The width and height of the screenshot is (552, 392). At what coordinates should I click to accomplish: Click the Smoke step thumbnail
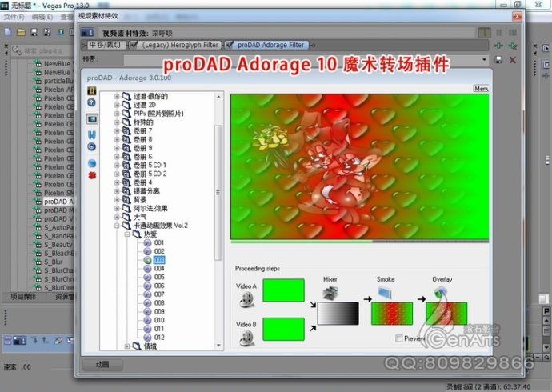pos(392,313)
